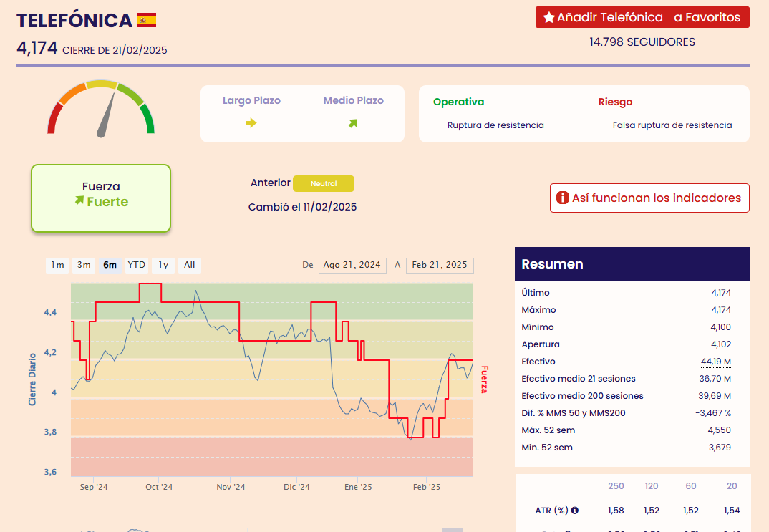The height and width of the screenshot is (532, 769).
Task: Click the ATR column header 250
Action: pos(616,486)
